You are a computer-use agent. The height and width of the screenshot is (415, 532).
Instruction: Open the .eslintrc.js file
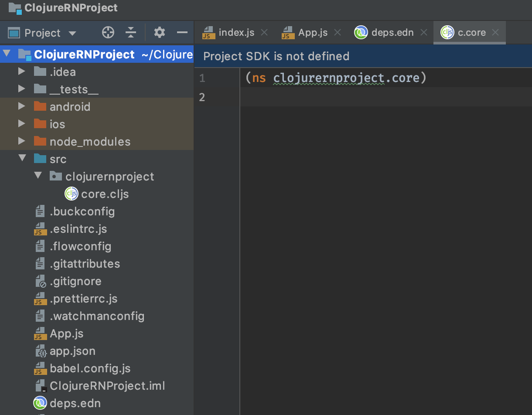[x=78, y=229]
